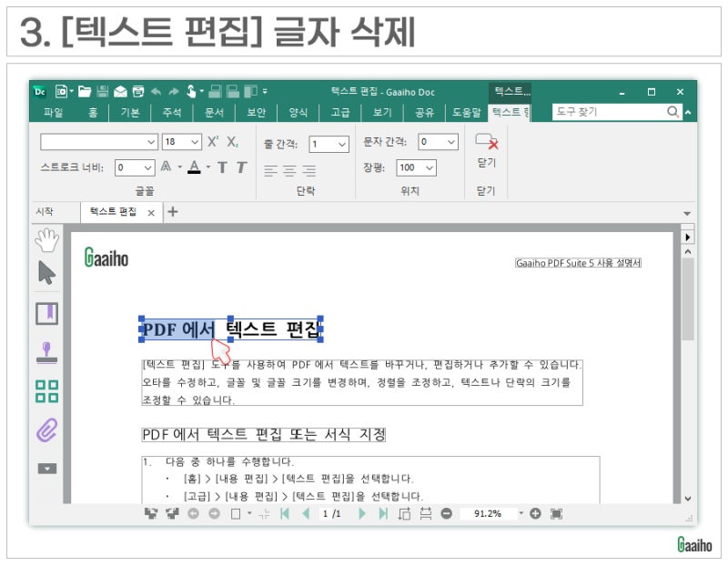Open the page thumbnails grid icon

(x=47, y=391)
